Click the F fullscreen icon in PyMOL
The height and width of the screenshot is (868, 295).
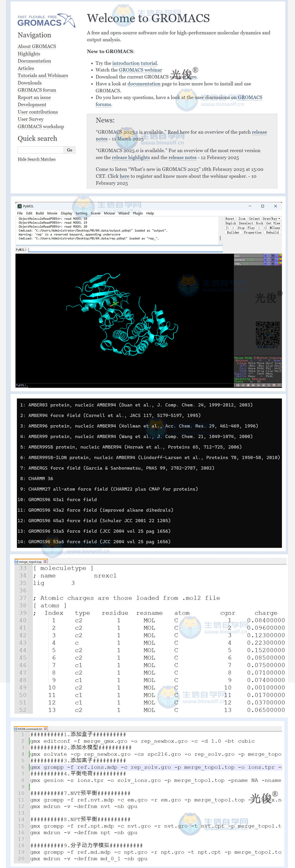pyautogui.click(x=279, y=385)
